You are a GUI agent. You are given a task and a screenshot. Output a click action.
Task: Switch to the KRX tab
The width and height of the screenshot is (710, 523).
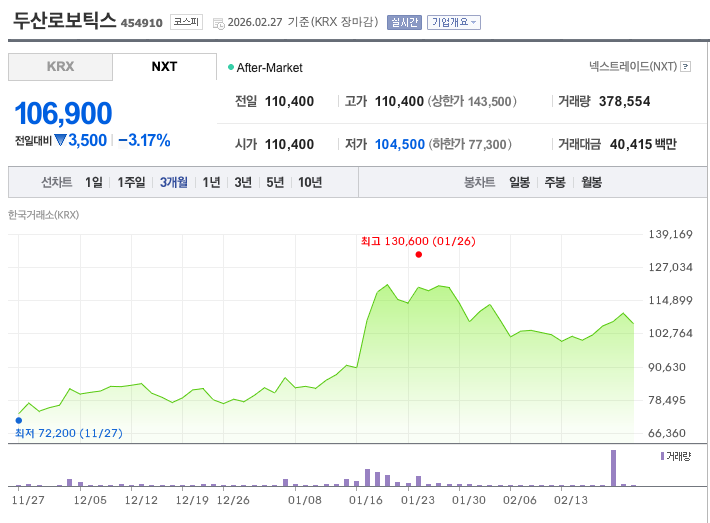pyautogui.click(x=60, y=67)
